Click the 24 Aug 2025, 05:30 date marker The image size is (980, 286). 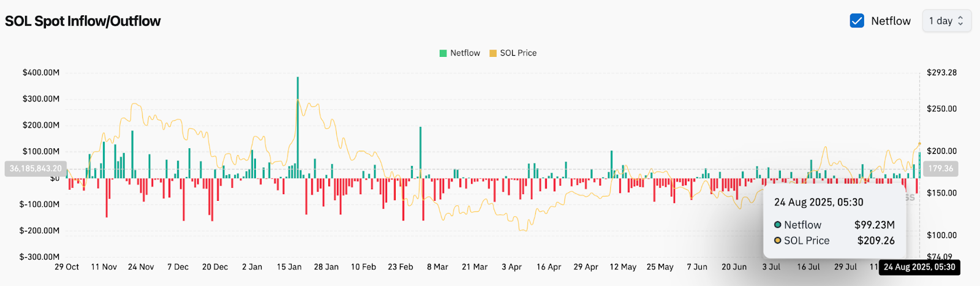tap(919, 267)
